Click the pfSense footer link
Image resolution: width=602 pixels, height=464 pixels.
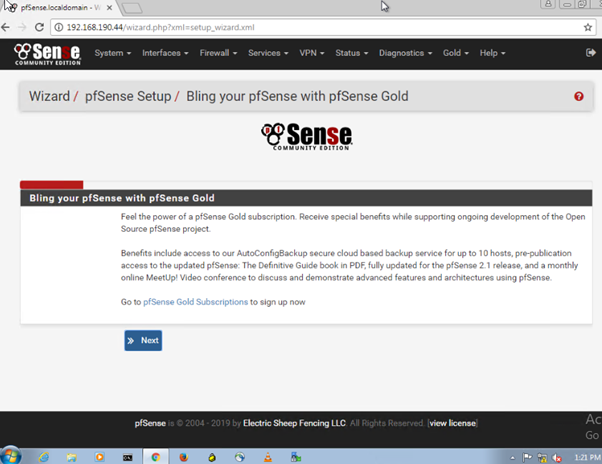pyautogui.click(x=150, y=423)
